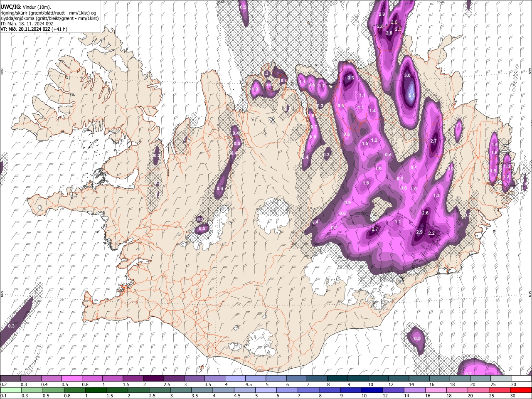
Task: Select the snow legend swatch between 0.2 and 0.3
Action: [10, 379]
